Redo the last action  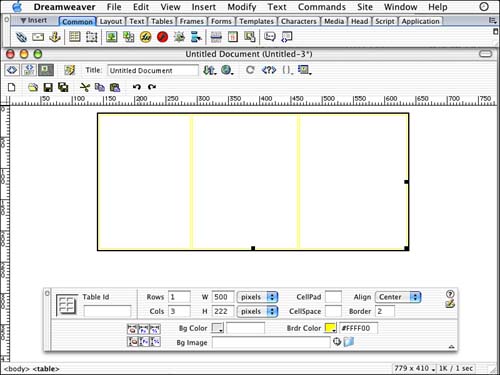point(152,87)
